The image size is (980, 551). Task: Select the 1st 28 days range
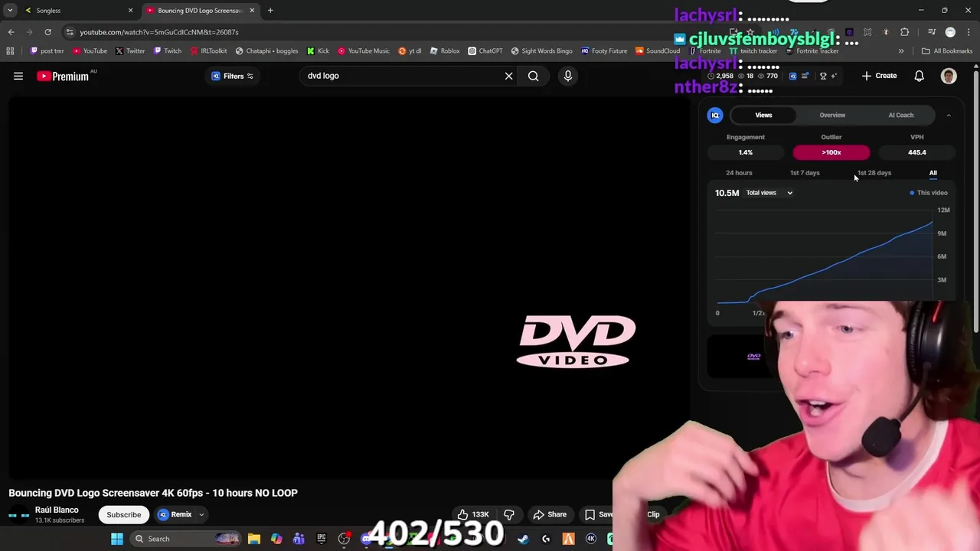(x=874, y=173)
